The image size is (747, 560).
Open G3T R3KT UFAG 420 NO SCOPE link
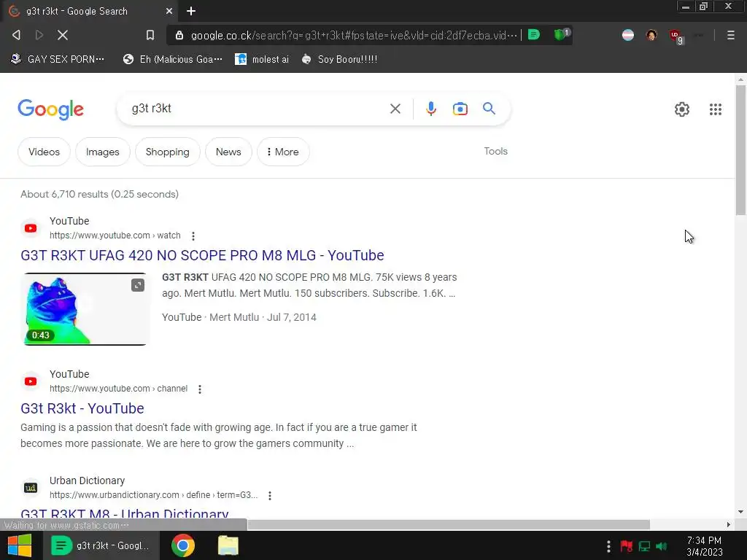(x=202, y=255)
